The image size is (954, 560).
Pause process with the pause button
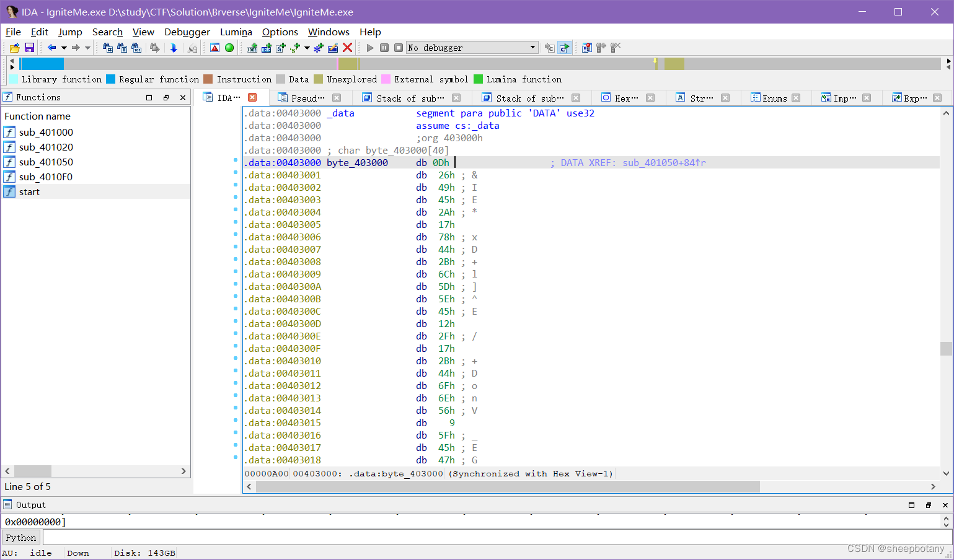point(384,48)
